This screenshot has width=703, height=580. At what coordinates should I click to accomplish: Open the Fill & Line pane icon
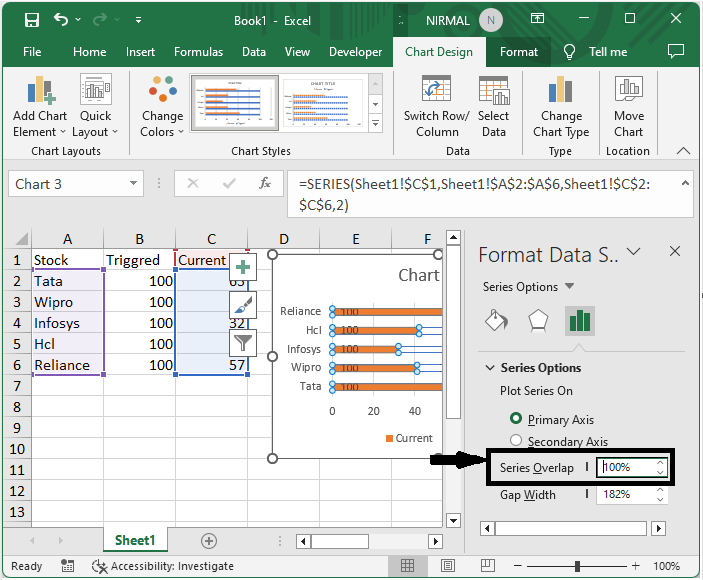point(497,320)
